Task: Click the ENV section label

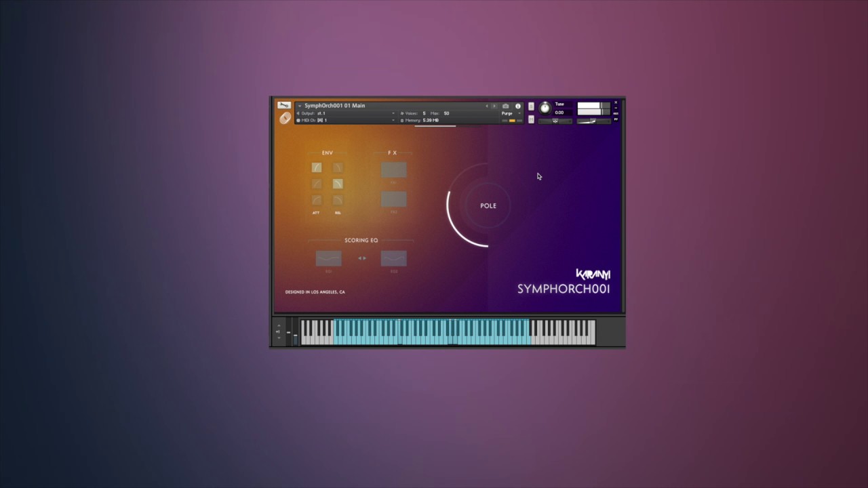Action: (328, 152)
